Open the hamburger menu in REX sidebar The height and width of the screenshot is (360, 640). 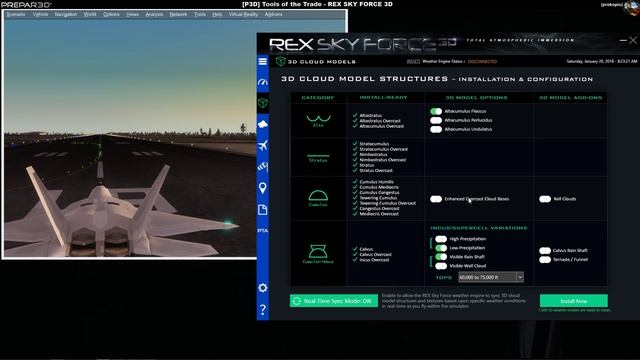coord(262,61)
